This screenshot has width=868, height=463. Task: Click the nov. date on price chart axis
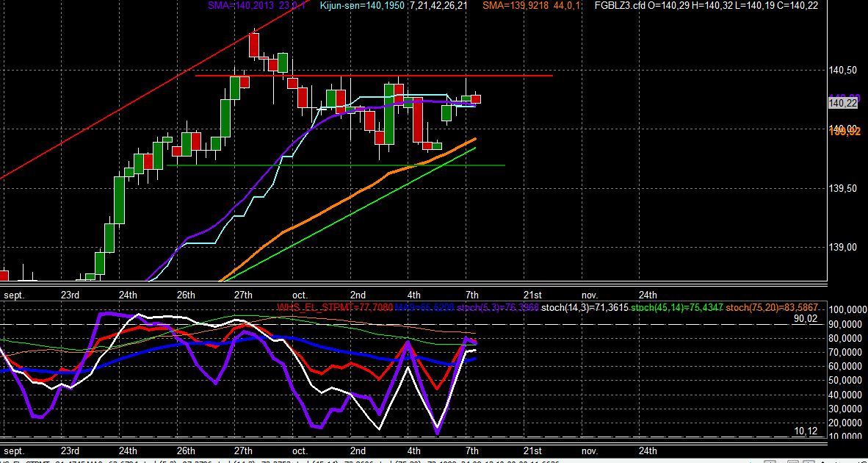coord(590,295)
